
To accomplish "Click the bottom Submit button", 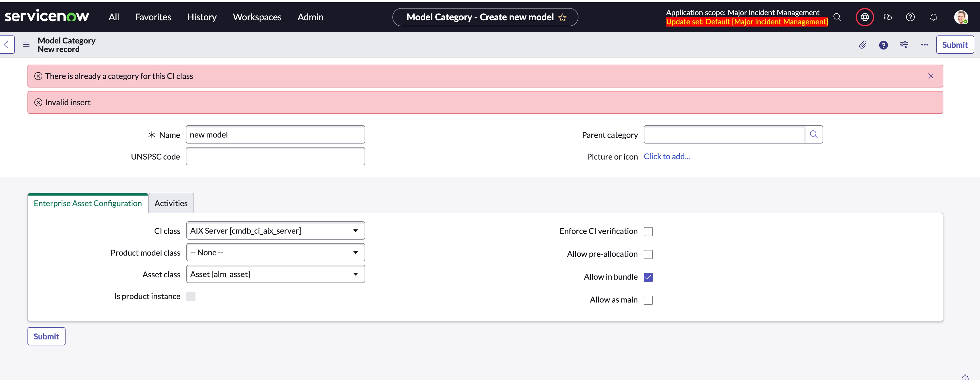I will [x=46, y=336].
